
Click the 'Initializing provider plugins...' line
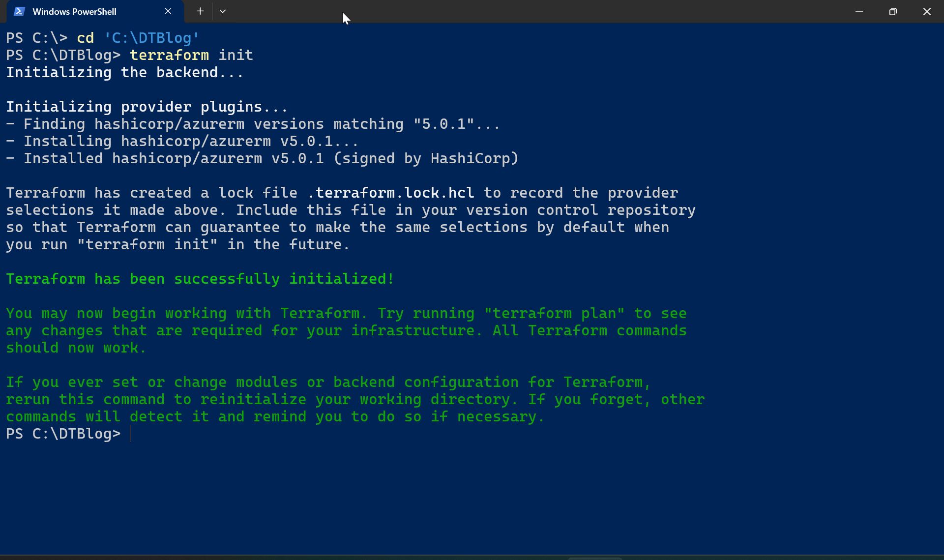(x=147, y=107)
